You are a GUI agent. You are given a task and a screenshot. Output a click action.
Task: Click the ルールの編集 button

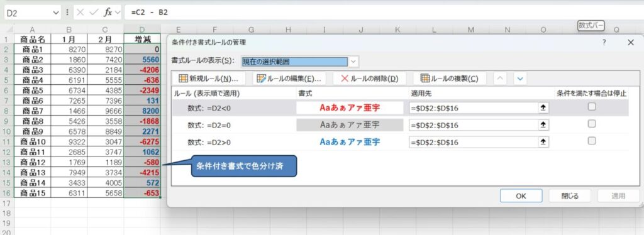(x=289, y=79)
